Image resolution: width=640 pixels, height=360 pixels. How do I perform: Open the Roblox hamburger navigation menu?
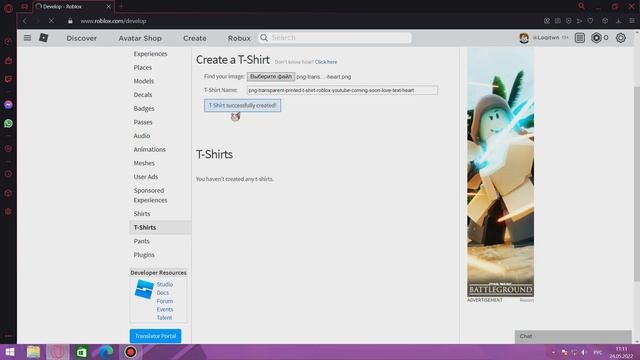point(27,38)
